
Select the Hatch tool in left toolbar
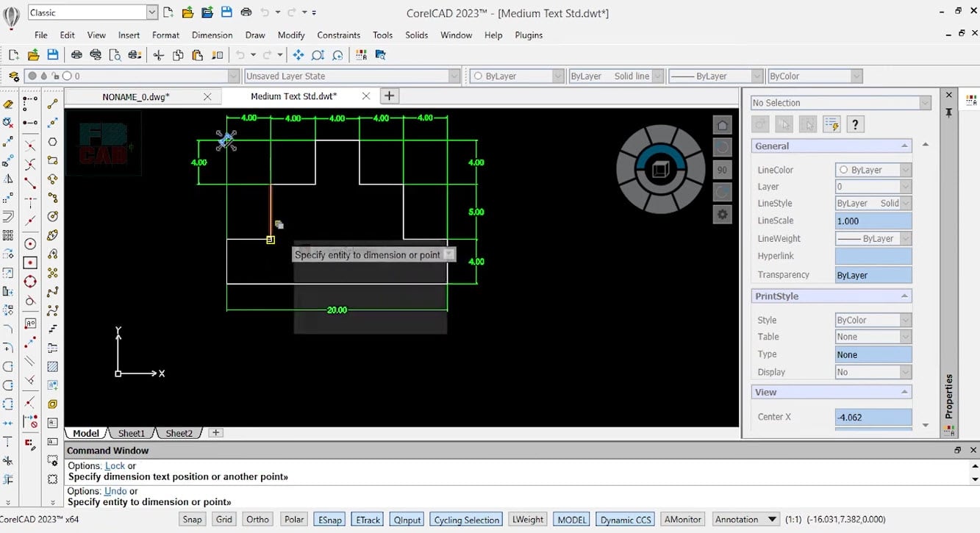point(53,366)
